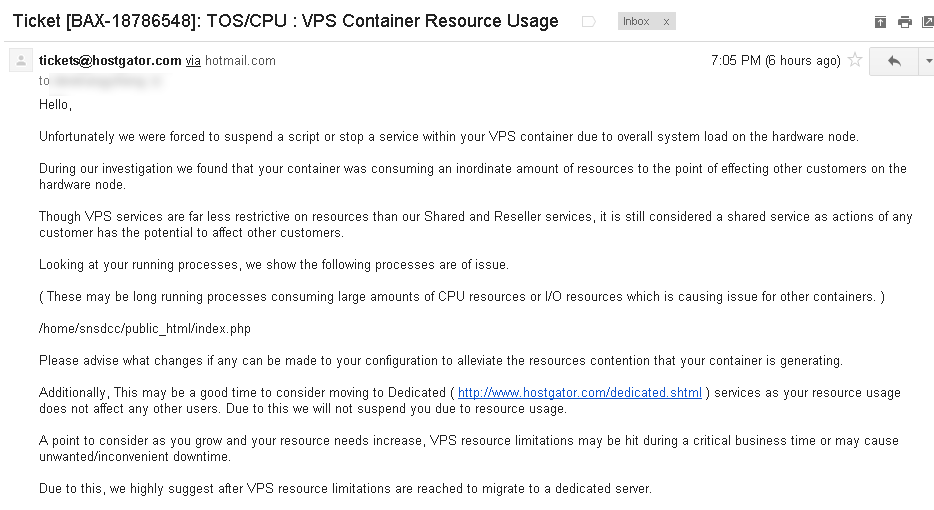The image size is (934, 510).
Task: Click the collapse all up-arrow icon
Action: coord(880,22)
